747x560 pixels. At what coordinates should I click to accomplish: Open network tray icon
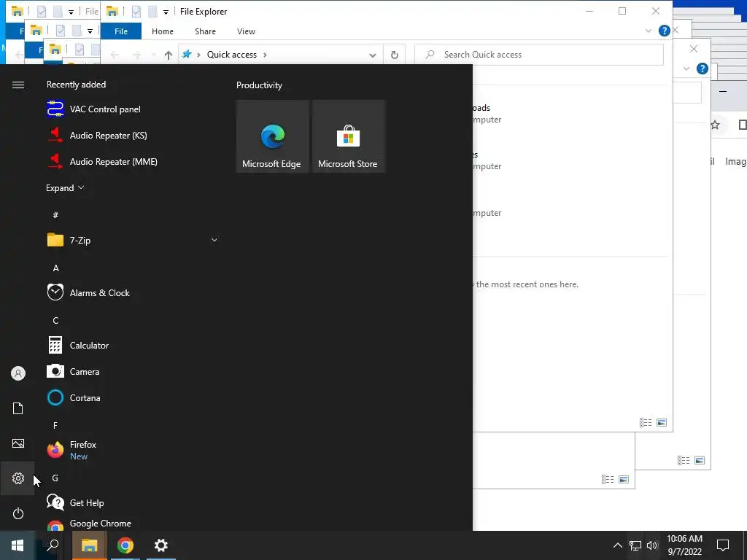(x=635, y=545)
